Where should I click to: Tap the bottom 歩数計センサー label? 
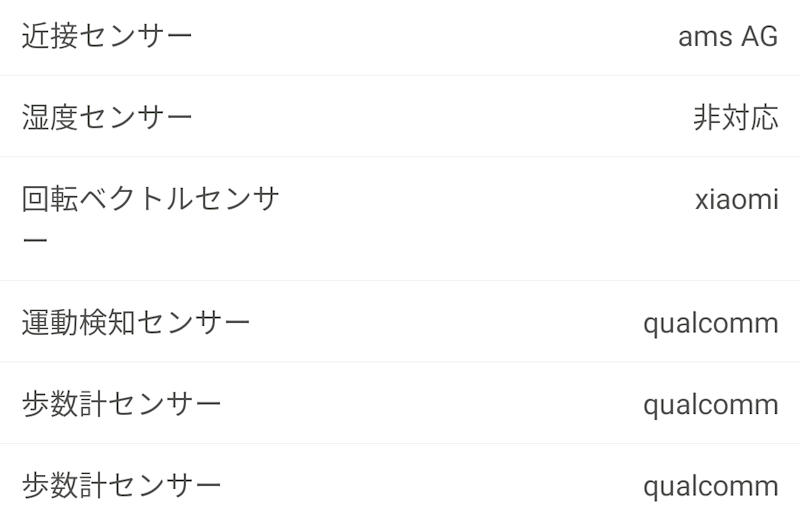121,487
